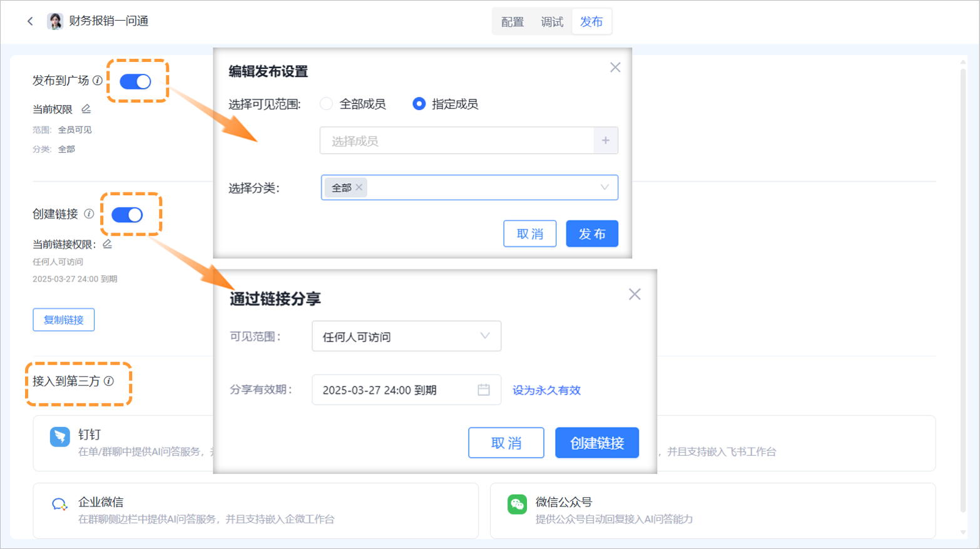This screenshot has width=980, height=549.
Task: Select the 全部成员 radio button
Action: (x=326, y=104)
